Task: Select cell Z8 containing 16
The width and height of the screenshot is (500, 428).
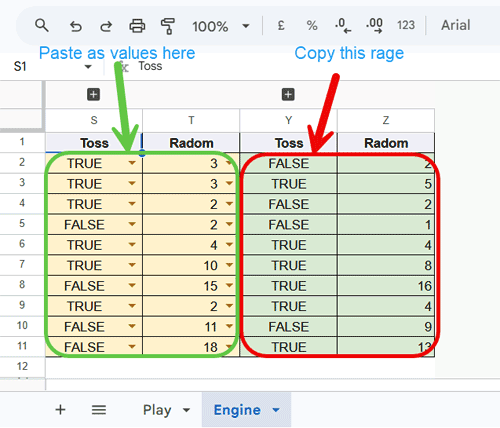Action: [x=386, y=286]
